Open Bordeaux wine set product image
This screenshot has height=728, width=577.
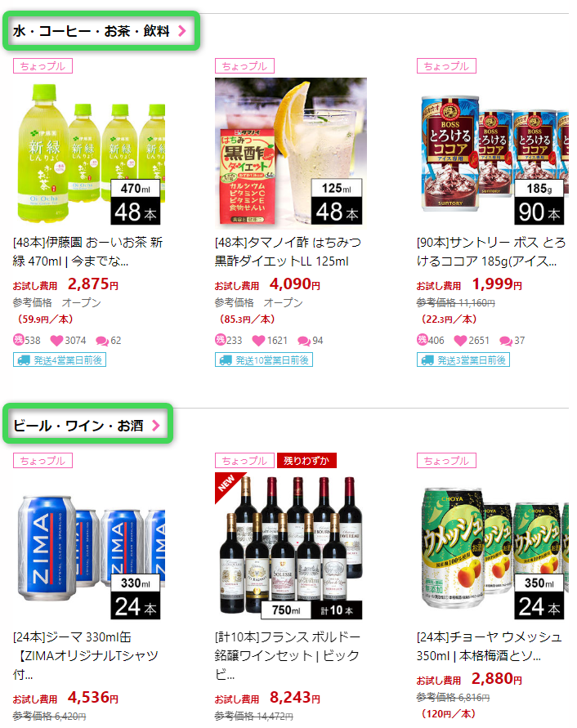[291, 548]
